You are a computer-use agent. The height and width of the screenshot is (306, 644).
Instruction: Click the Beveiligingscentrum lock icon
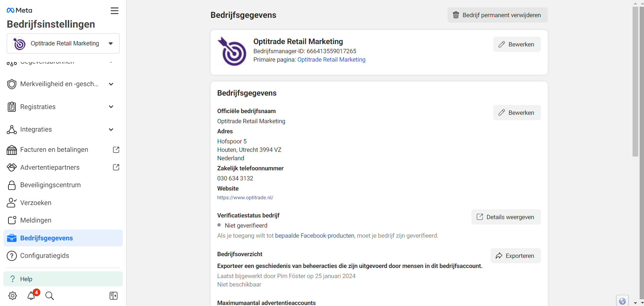tap(12, 185)
